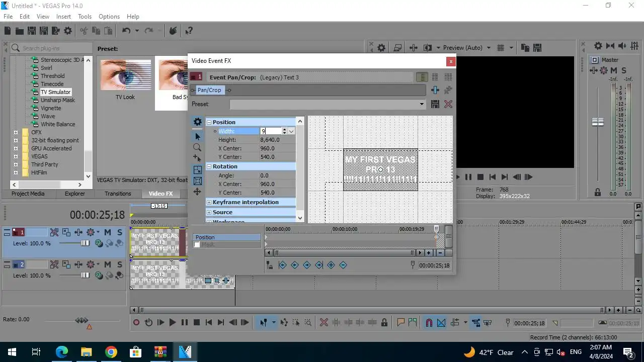The height and width of the screenshot is (362, 644).
Task: Click Play button in main transport bar
Action: pyautogui.click(x=173, y=323)
